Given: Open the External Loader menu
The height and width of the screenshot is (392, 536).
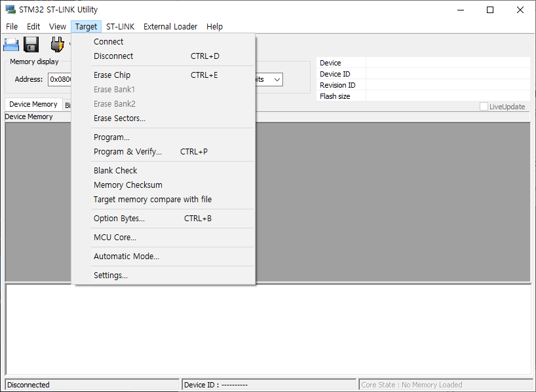Looking at the screenshot, I should [170, 27].
